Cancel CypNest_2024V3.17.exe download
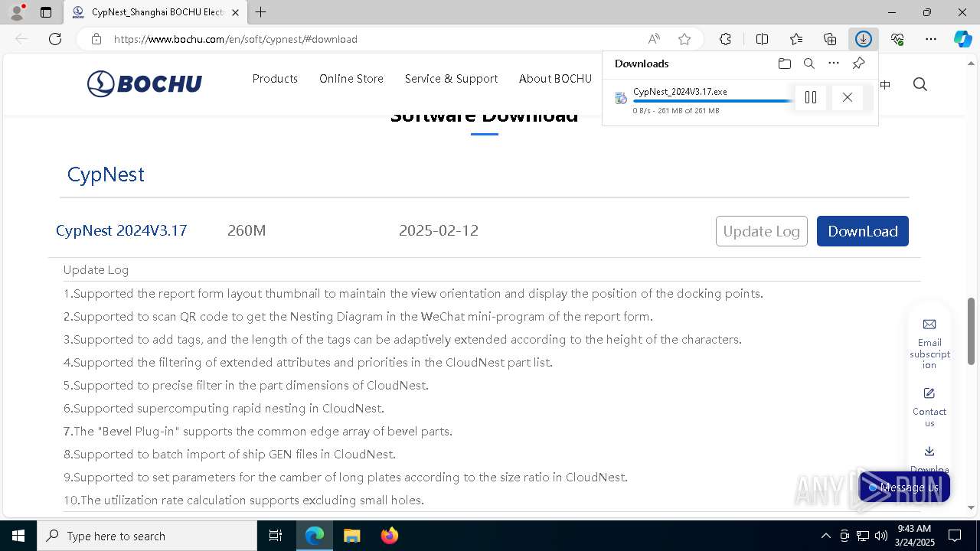Image resolution: width=980 pixels, height=551 pixels. [847, 97]
